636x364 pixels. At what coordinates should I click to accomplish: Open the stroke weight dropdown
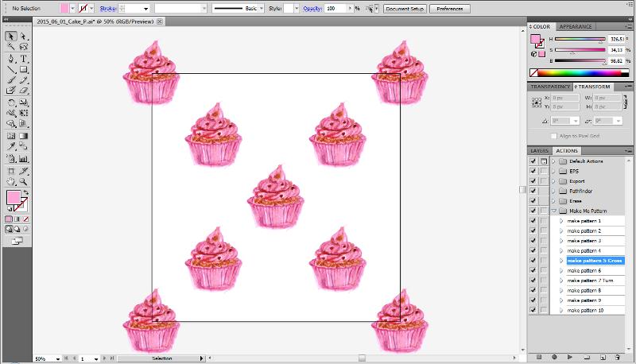145,9
